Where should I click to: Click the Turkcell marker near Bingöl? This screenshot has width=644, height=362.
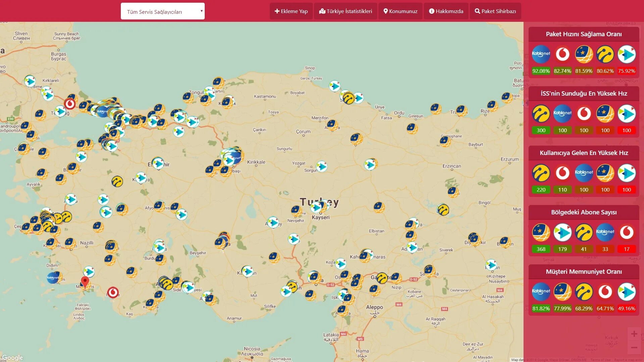pos(443,210)
